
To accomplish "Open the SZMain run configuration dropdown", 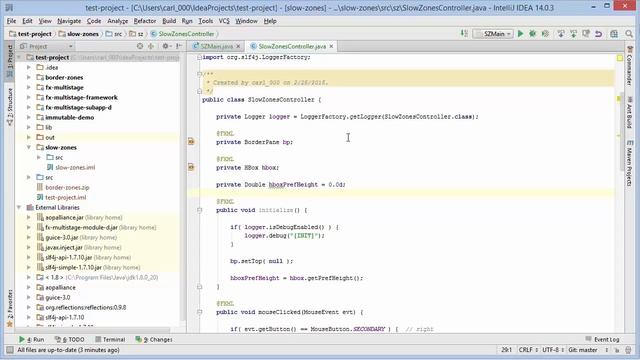I will [x=493, y=34].
